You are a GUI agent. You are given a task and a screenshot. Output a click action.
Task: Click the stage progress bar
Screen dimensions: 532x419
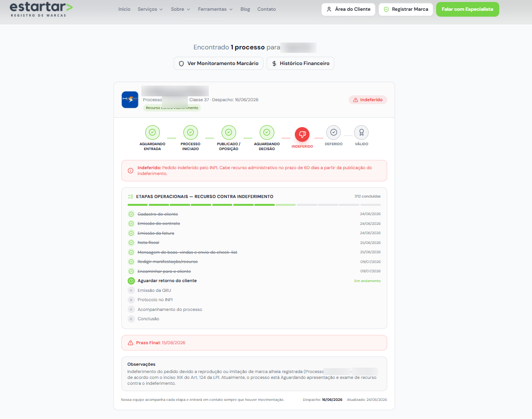(x=254, y=205)
